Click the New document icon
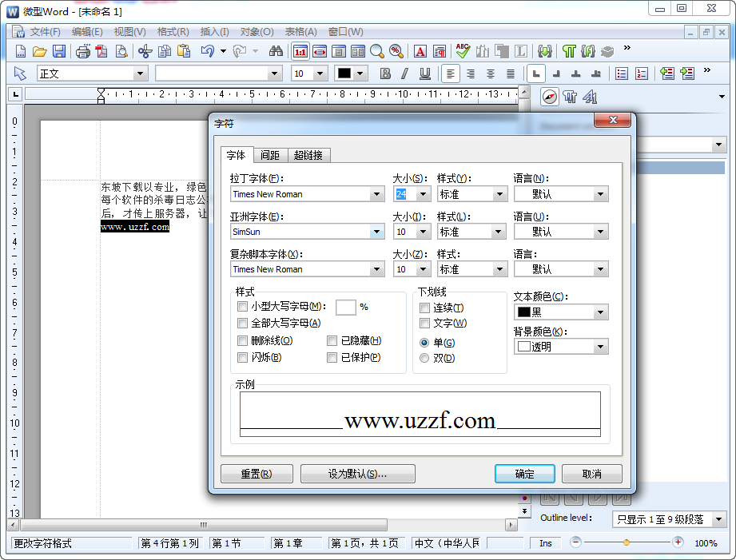This screenshot has height=560, width=736. coord(21,51)
